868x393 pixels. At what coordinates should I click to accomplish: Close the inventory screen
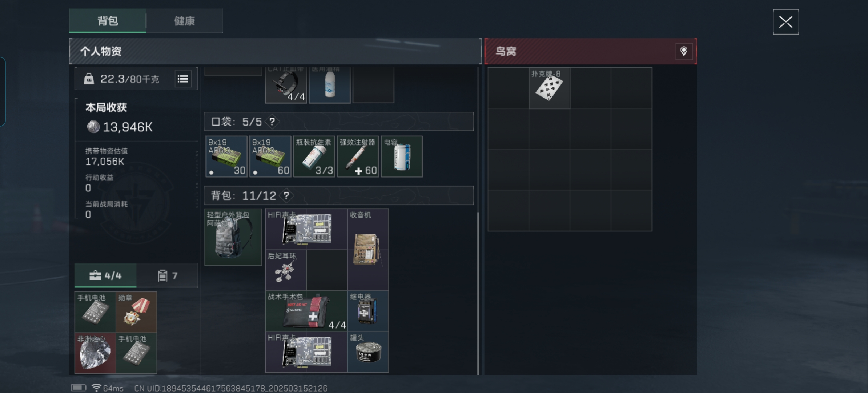[x=786, y=22]
